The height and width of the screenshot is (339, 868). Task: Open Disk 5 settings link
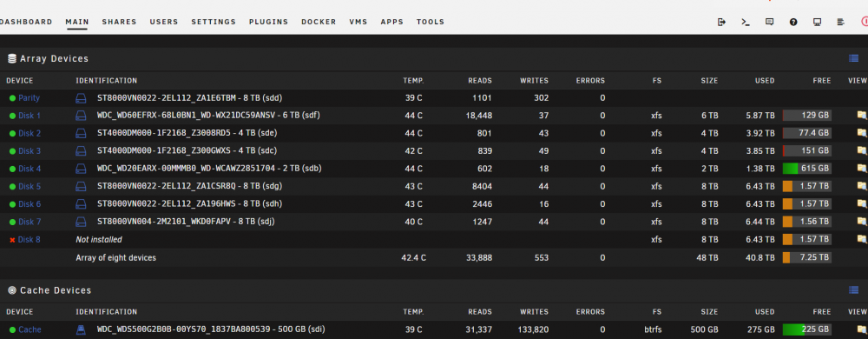click(30, 187)
